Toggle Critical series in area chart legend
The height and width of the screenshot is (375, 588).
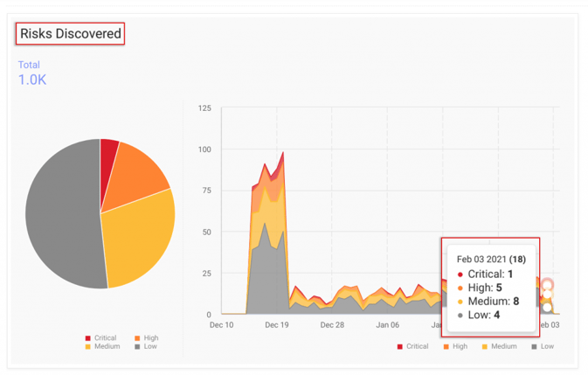(x=413, y=346)
